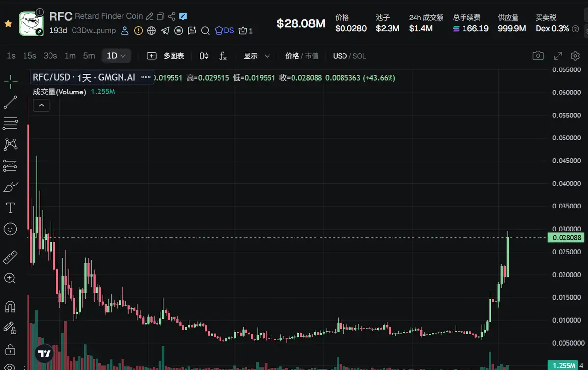Open the 1D timeframe dropdown
The height and width of the screenshot is (370, 588).
point(117,56)
